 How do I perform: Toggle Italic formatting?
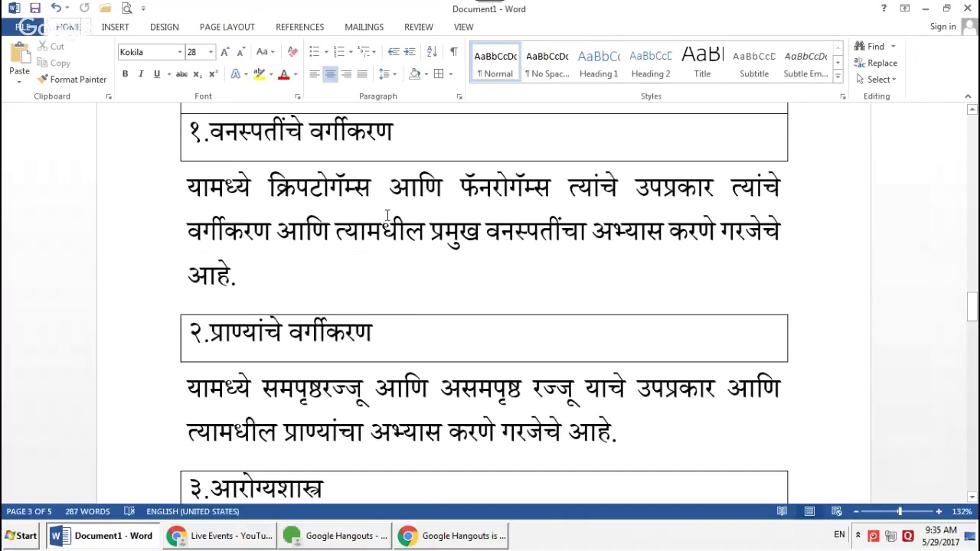[x=141, y=74]
